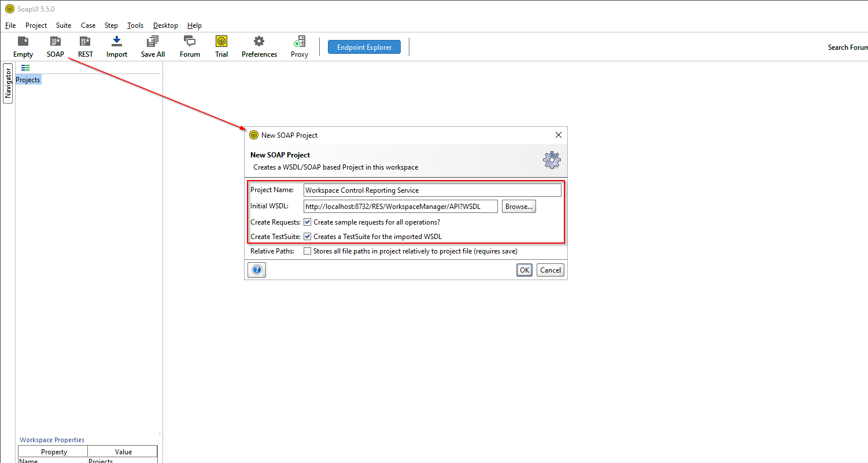
Task: Select the SOAP project toolbar icon
Action: 55,46
